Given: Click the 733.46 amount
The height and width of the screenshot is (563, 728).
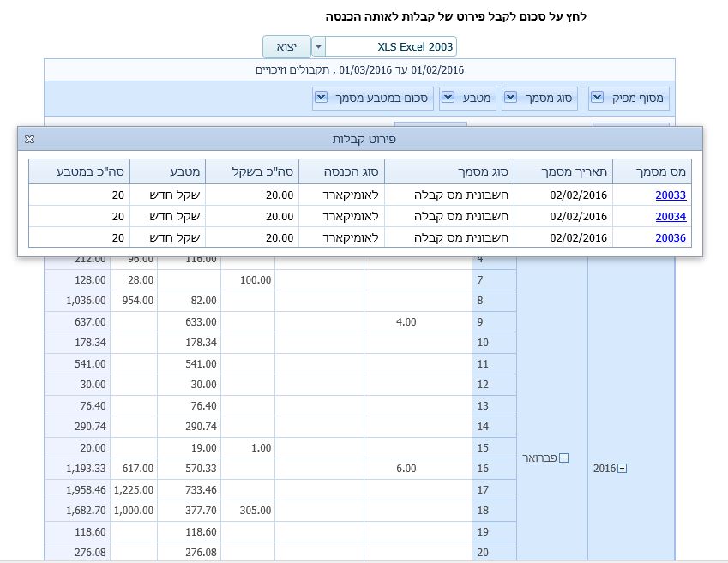Looking at the screenshot, I should pyautogui.click(x=201, y=489).
